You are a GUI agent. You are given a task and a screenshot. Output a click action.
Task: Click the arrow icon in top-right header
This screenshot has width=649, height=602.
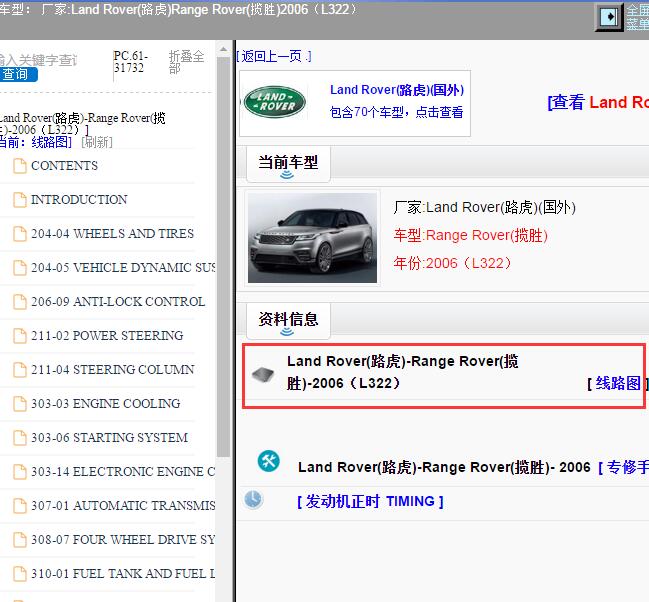pyautogui.click(x=609, y=17)
